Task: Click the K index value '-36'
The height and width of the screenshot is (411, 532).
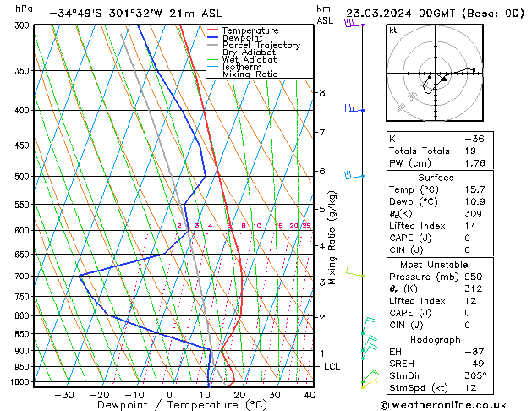Action: (x=474, y=139)
